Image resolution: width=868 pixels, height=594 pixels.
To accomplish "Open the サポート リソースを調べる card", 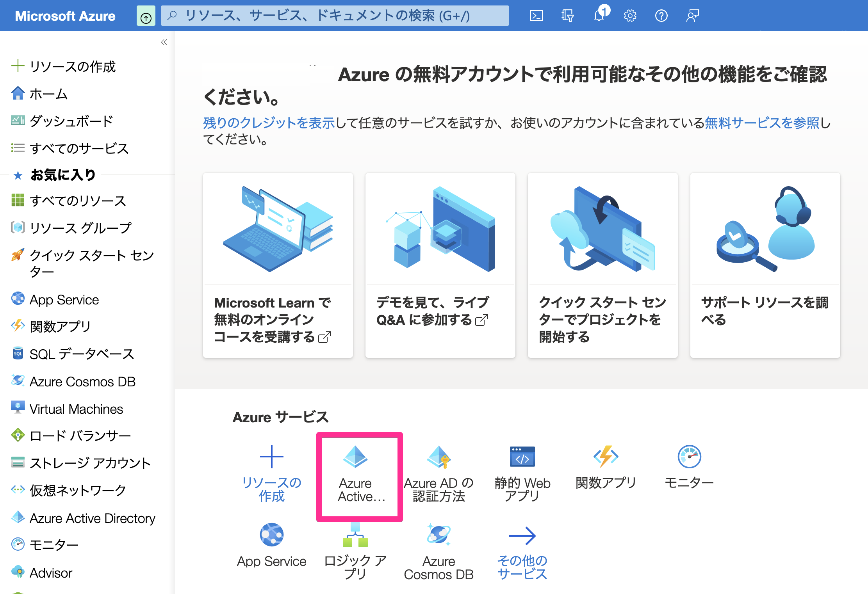I will (765, 265).
